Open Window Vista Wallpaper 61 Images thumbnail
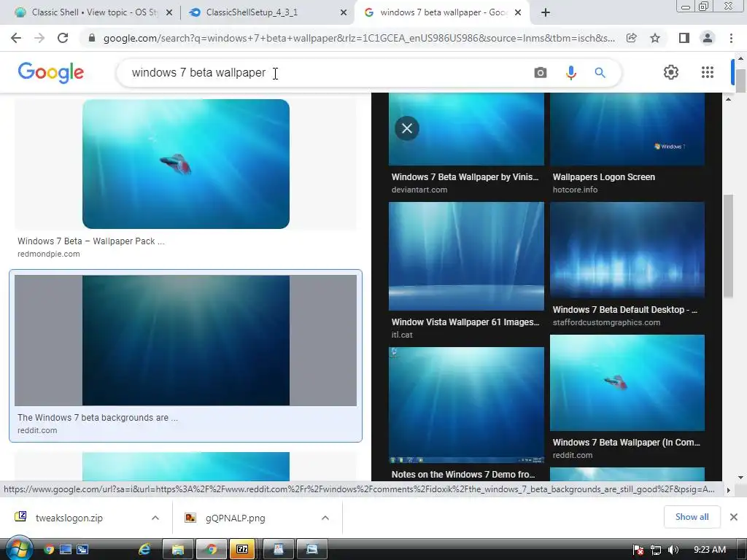This screenshot has height=560, width=747. (466, 256)
